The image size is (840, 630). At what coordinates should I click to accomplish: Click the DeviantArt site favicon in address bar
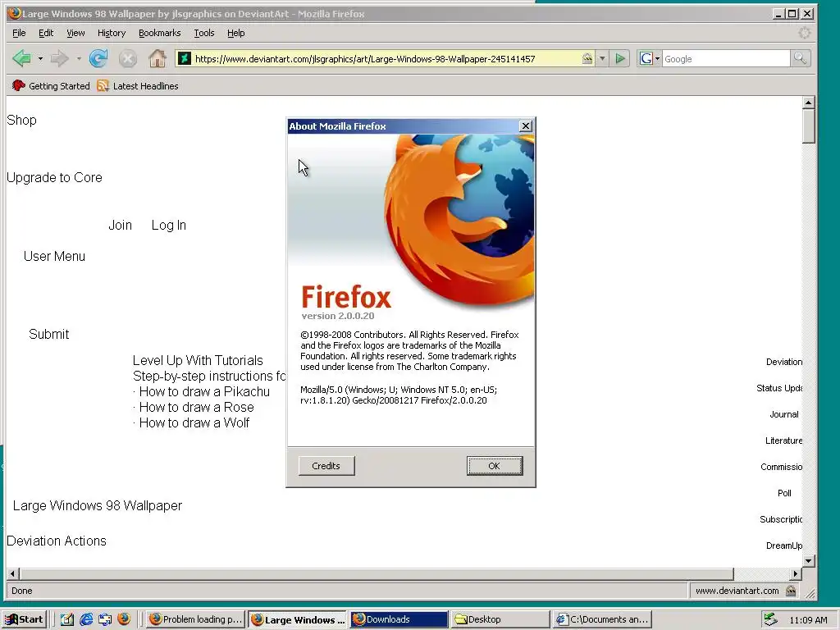click(x=185, y=58)
